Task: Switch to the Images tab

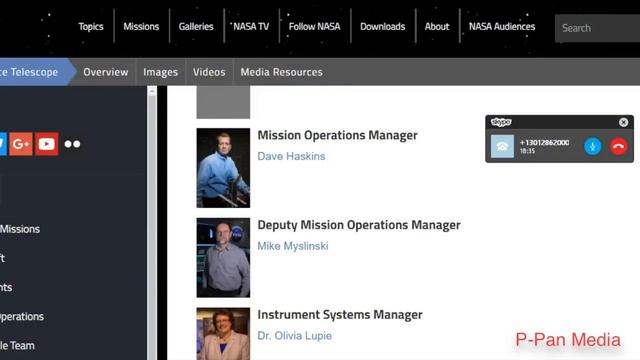Action: 160,72
